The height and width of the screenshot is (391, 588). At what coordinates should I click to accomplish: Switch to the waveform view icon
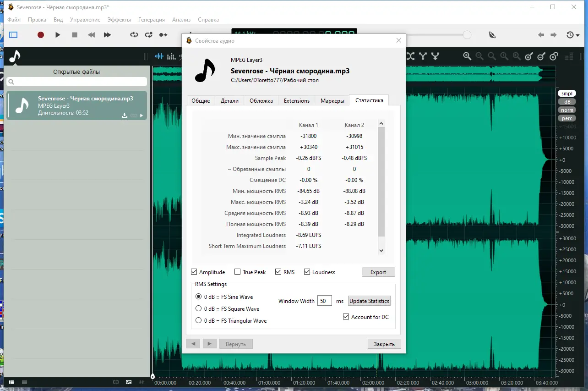tap(159, 56)
